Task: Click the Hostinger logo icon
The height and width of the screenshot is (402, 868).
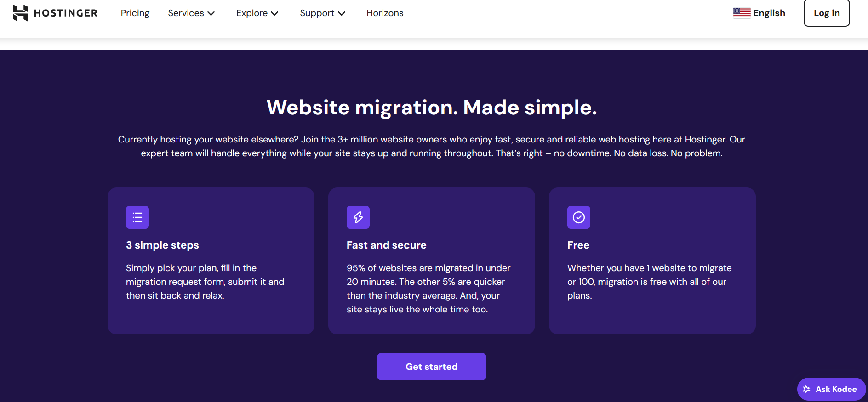Action: coord(20,13)
